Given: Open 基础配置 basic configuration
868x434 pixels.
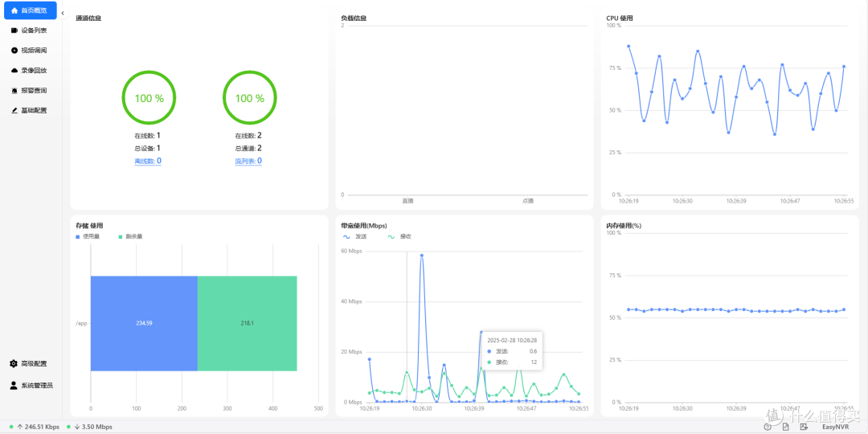Looking at the screenshot, I should tap(31, 110).
